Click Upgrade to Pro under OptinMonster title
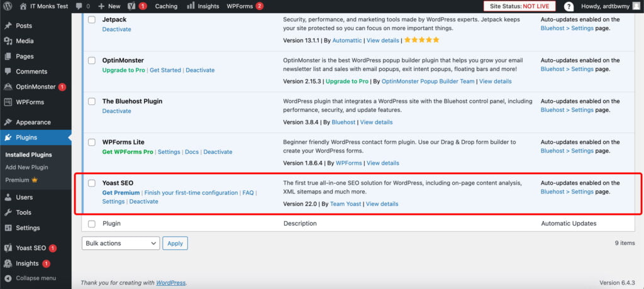Viewport: 644px width, 289px height. [124, 70]
